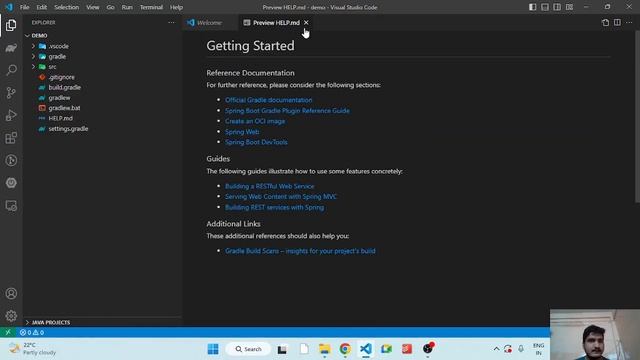The image size is (640, 360).
Task: Open the Search view in activity bar
Action: 11,70
